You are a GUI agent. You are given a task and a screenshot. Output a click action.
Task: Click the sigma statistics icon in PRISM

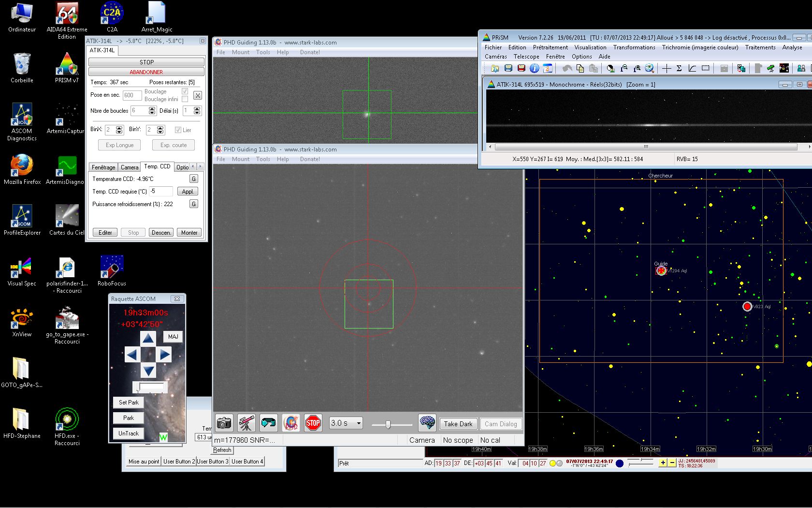click(x=679, y=69)
